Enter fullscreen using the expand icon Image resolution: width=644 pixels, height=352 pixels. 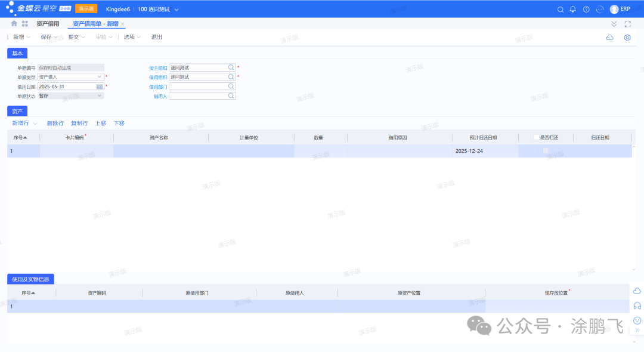coord(627,24)
